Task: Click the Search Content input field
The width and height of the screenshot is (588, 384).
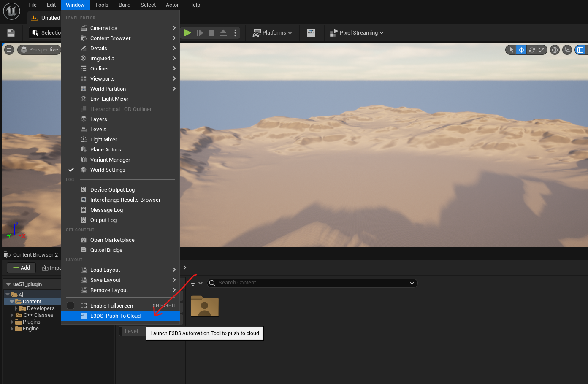Action: tap(312, 283)
